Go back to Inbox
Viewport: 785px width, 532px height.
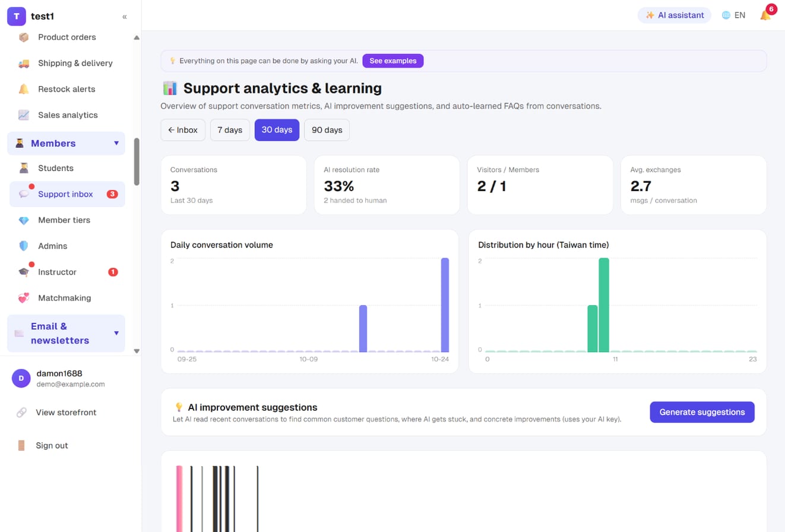(x=183, y=130)
